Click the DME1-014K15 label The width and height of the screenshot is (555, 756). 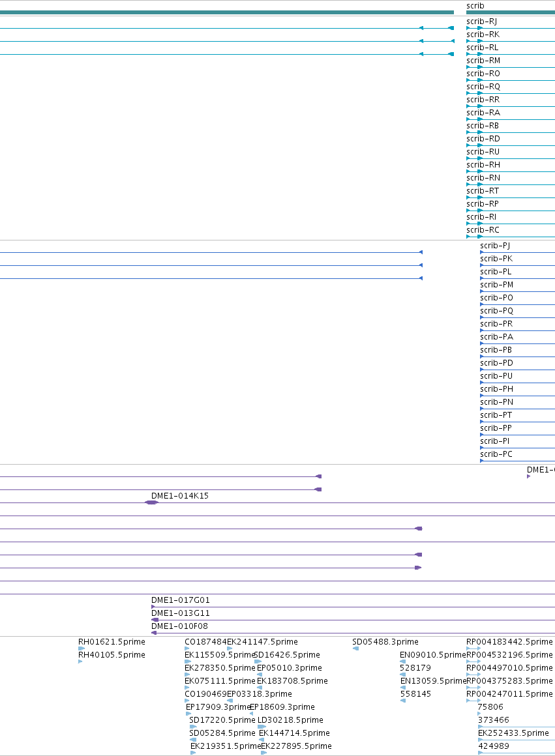pyautogui.click(x=180, y=496)
